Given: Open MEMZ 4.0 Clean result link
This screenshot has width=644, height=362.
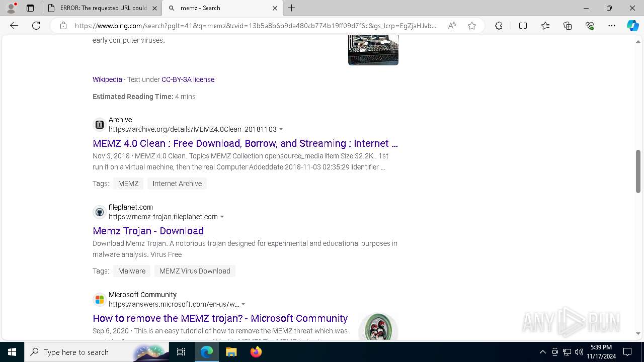Looking at the screenshot, I should pos(245,143).
